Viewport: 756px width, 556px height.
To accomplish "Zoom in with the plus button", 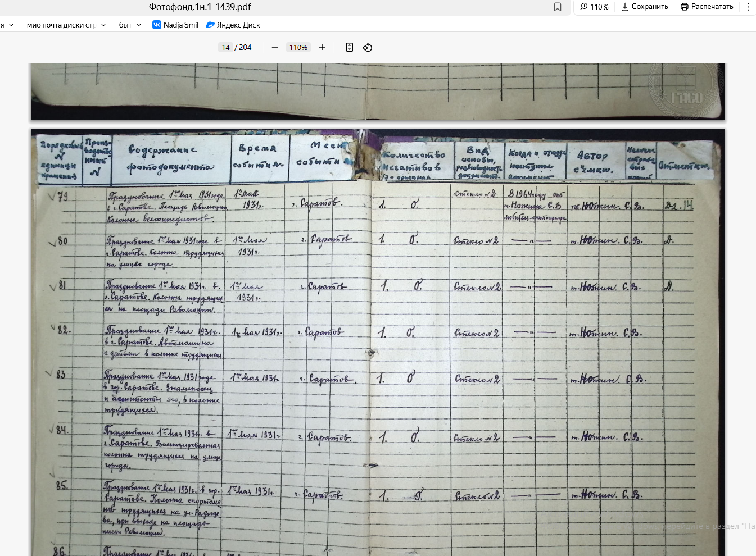I will [322, 47].
